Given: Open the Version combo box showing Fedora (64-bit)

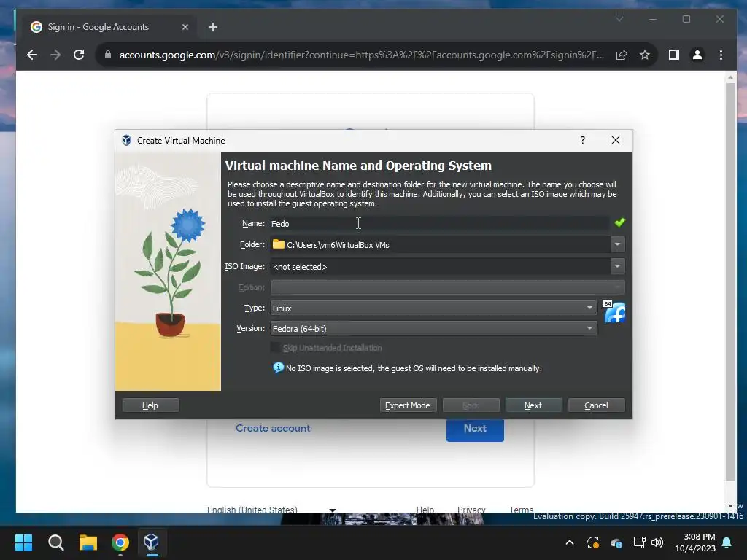Looking at the screenshot, I should 433,329.
